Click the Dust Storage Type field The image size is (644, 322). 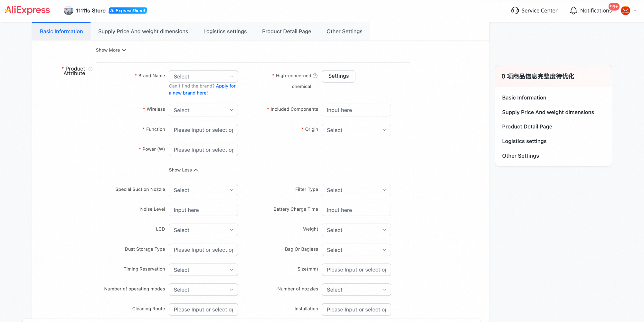click(203, 250)
